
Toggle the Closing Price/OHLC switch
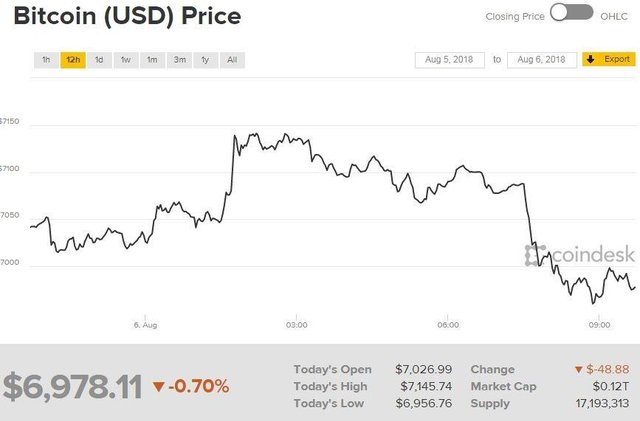click(571, 14)
